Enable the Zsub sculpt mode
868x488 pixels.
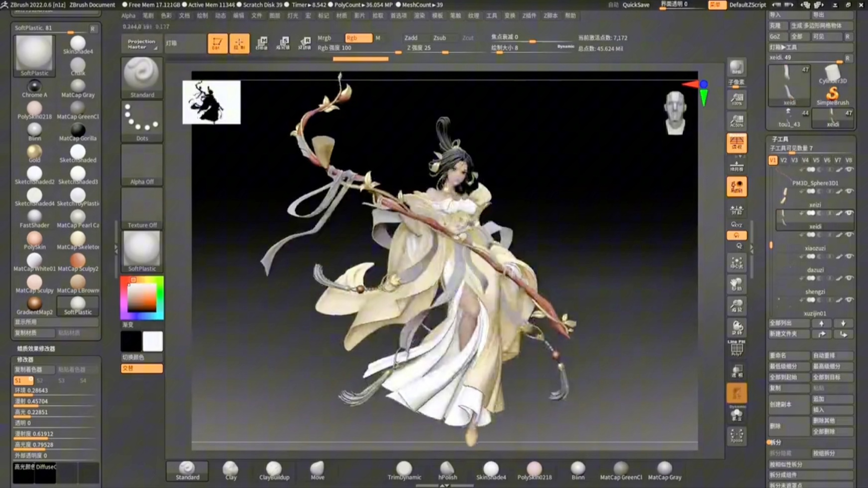pyautogui.click(x=439, y=38)
